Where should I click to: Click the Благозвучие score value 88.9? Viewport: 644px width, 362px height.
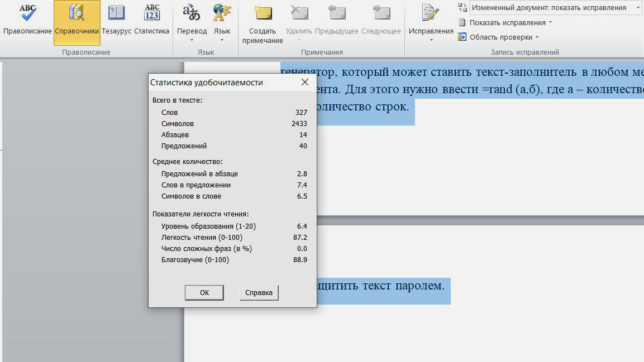(x=298, y=259)
